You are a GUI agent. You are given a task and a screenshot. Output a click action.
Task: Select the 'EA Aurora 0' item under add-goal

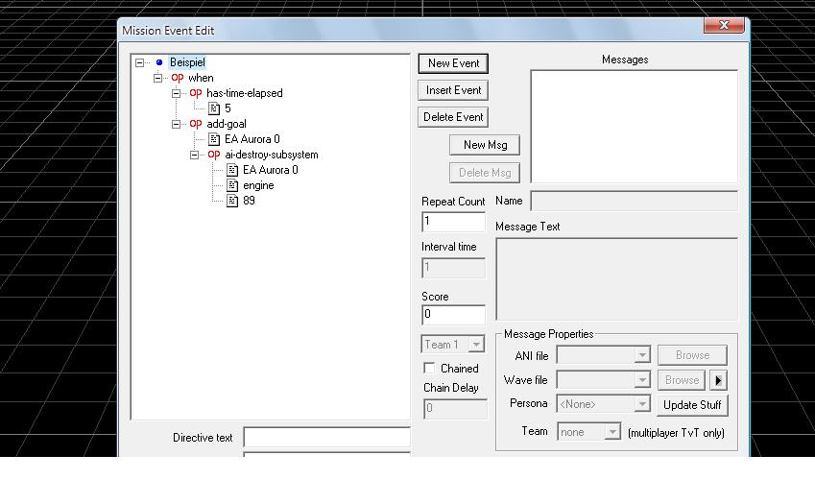point(252,139)
